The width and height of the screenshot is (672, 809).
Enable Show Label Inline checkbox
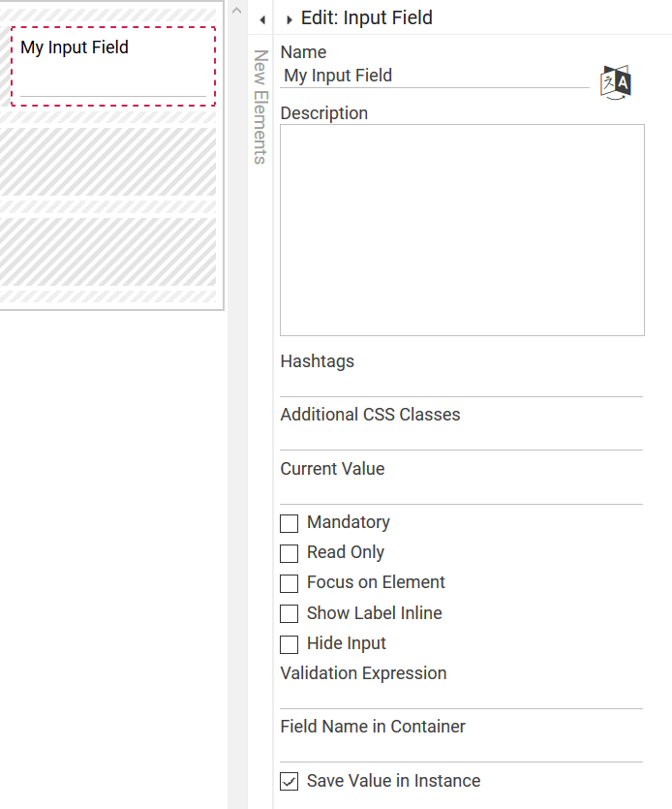[x=289, y=614]
